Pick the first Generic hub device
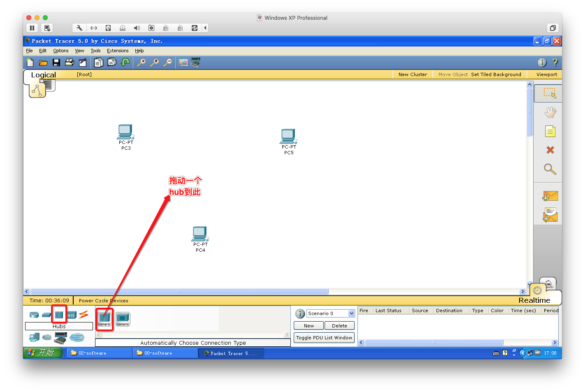 [104, 318]
